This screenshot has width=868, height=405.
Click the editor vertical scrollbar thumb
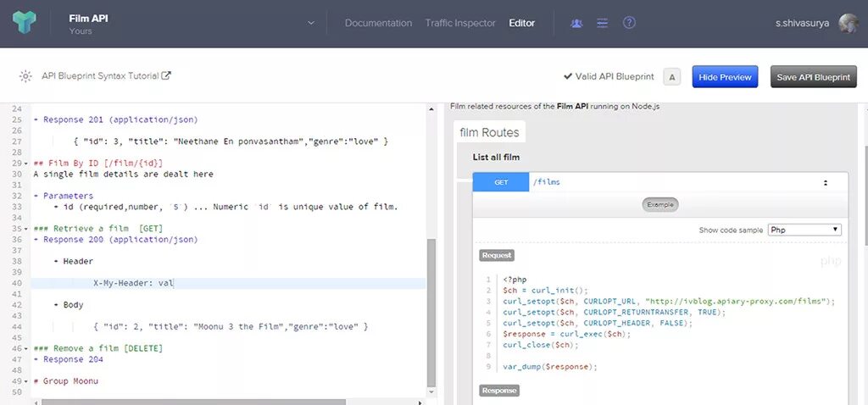(431, 313)
